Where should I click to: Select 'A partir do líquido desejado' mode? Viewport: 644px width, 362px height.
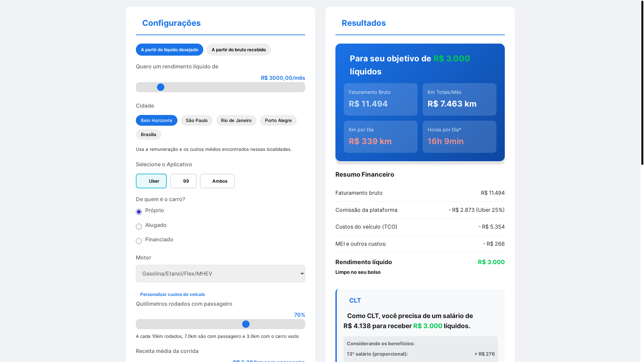click(x=169, y=50)
